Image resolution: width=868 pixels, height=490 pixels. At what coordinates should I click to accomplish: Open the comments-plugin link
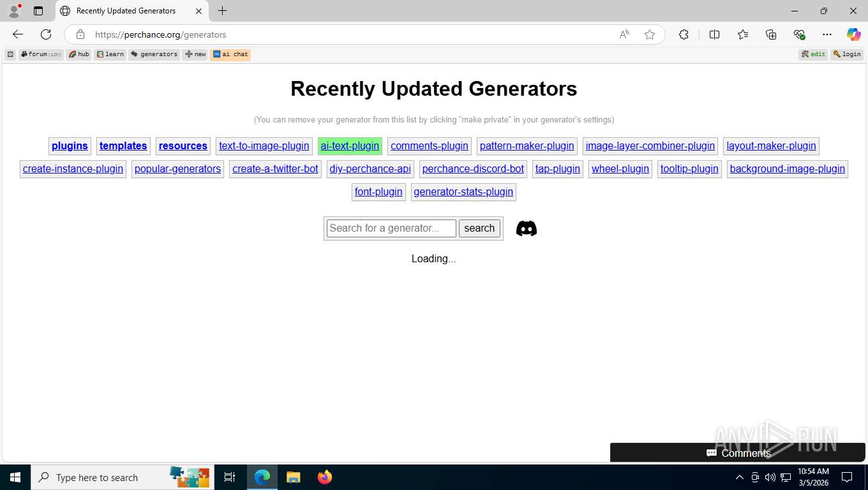point(430,146)
